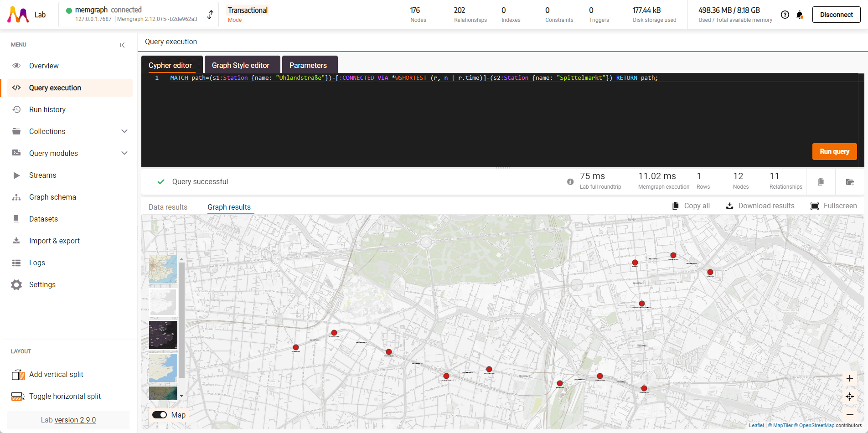The width and height of the screenshot is (868, 433).
Task: Zoom in on the map
Action: pyautogui.click(x=850, y=378)
